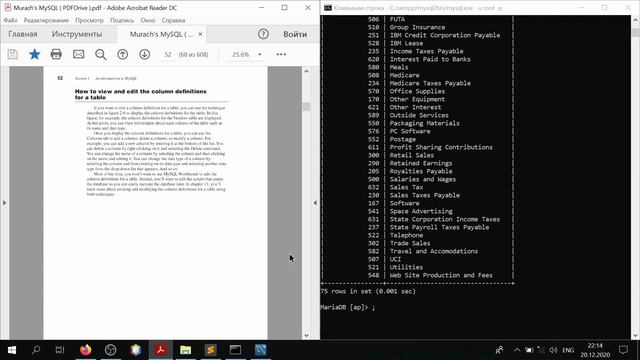Screen dimensions: 640x360
Task: Open the Windows Start menu
Action: pyautogui.click(x=12, y=350)
